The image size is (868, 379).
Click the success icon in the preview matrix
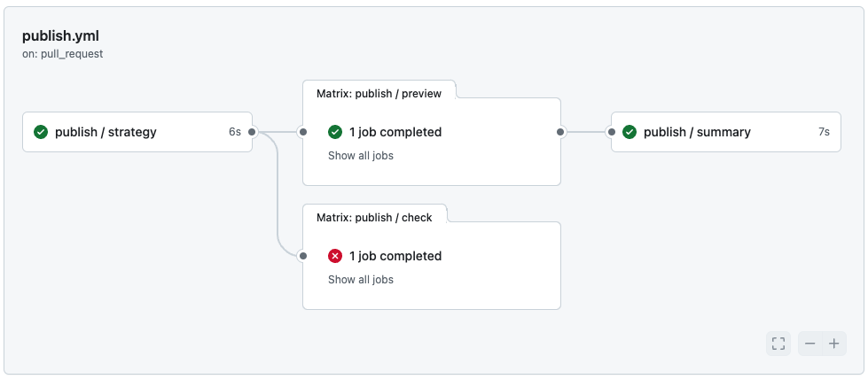click(335, 132)
